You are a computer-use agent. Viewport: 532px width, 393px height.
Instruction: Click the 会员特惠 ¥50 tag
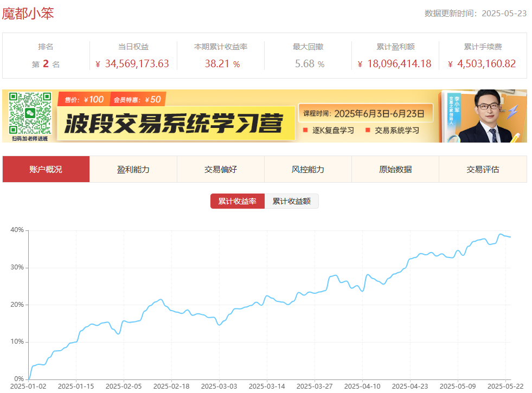(x=137, y=99)
